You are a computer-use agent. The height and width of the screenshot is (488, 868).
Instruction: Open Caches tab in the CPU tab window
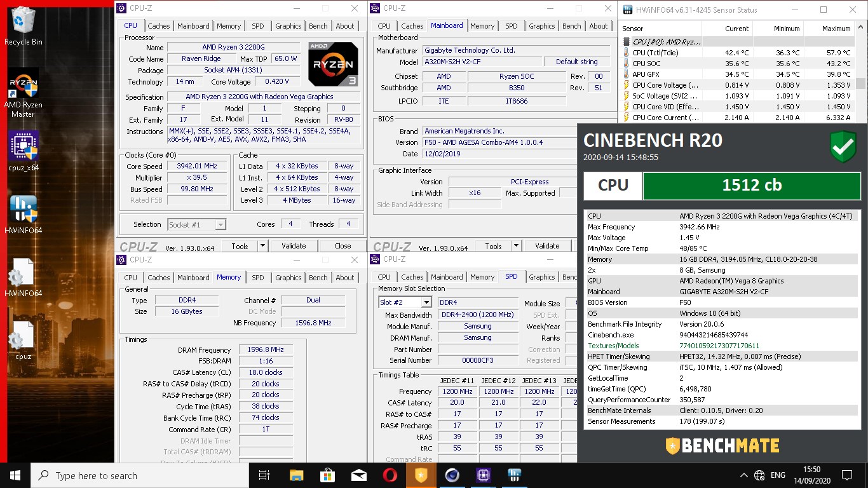coord(158,26)
